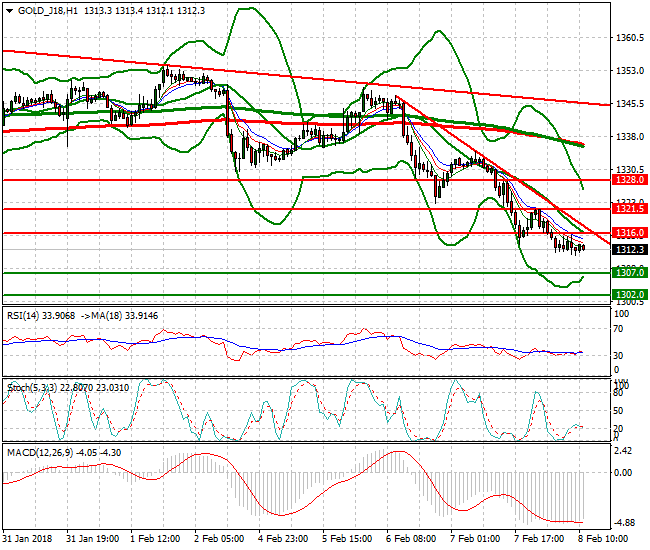Click the RSI scale value 30

[618, 356]
